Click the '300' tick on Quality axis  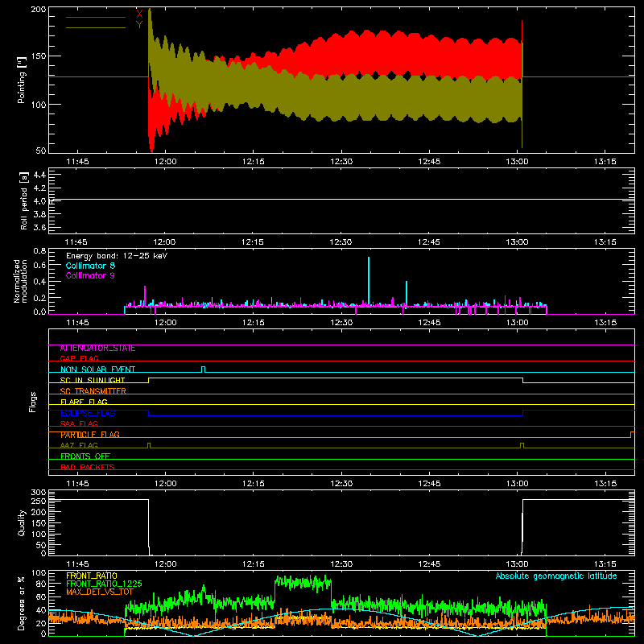point(39,492)
